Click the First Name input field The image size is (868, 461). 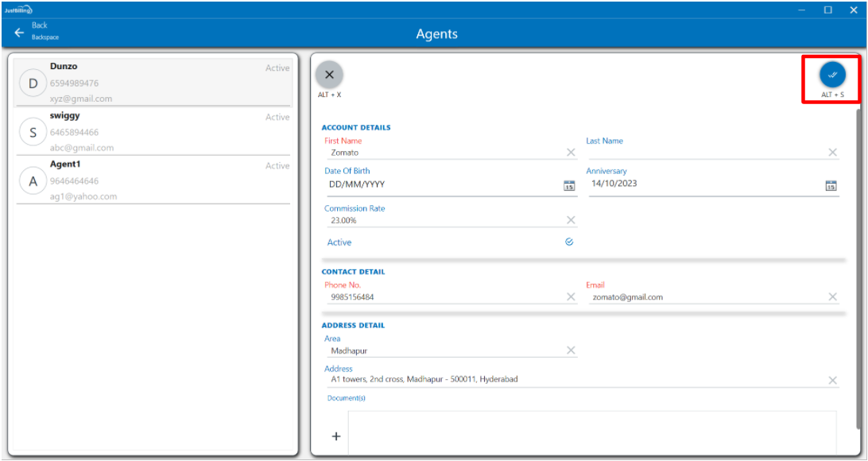[445, 153]
